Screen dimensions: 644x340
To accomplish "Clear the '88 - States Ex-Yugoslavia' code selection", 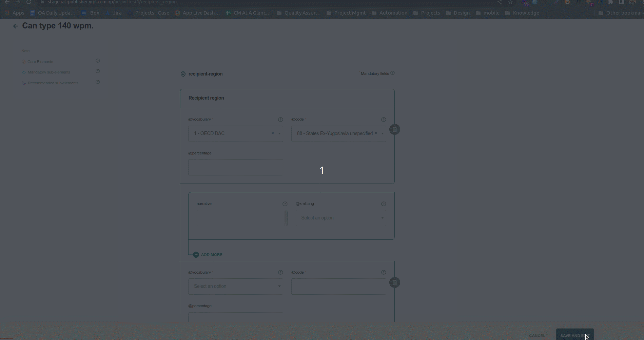I will pyautogui.click(x=376, y=133).
